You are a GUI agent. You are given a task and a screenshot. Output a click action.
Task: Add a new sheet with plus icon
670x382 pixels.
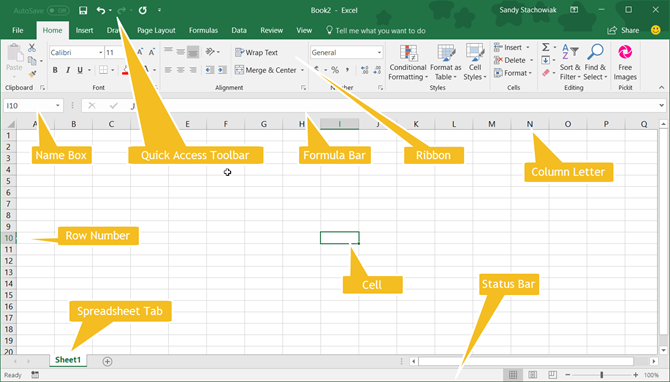pos(107,361)
